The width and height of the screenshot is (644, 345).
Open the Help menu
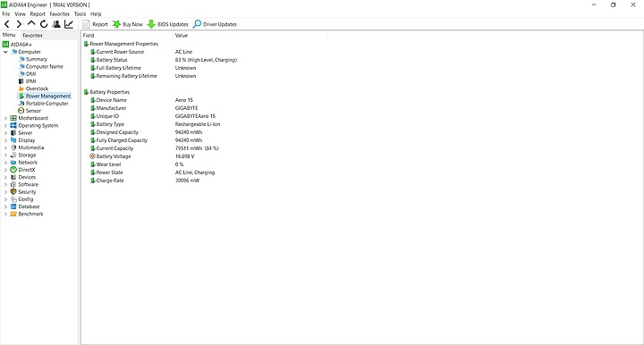point(96,14)
